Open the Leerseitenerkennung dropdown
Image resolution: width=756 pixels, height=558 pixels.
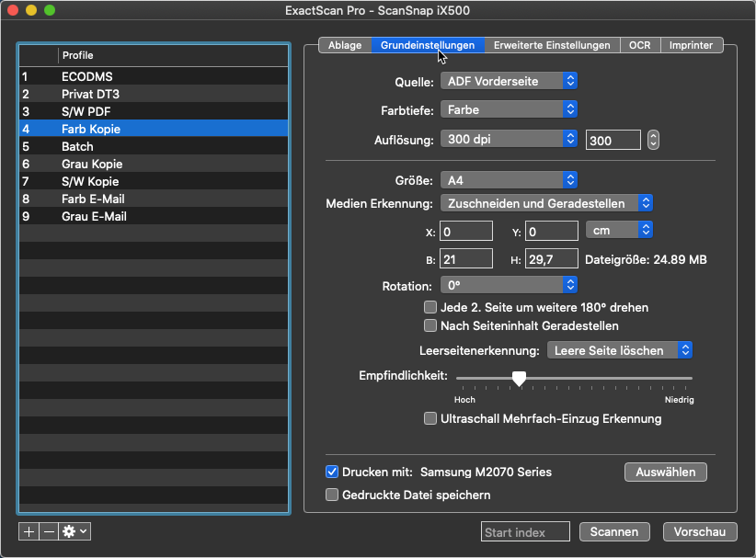pos(619,350)
